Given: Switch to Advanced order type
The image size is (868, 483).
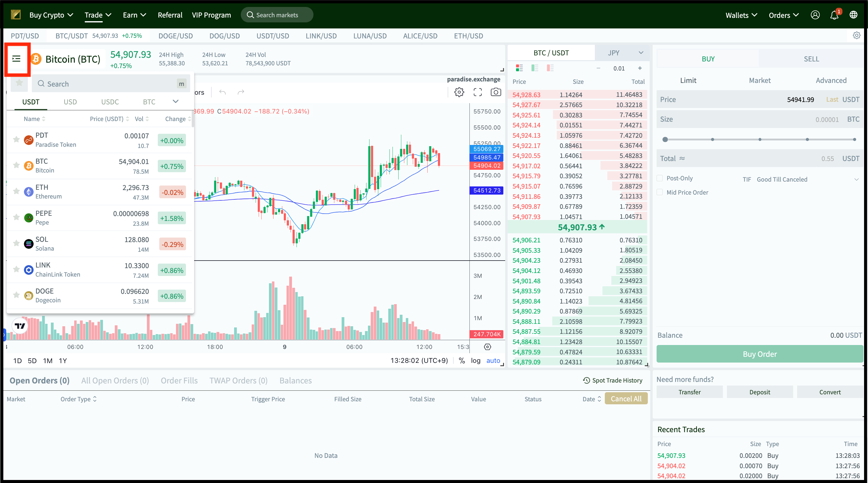Looking at the screenshot, I should (831, 80).
